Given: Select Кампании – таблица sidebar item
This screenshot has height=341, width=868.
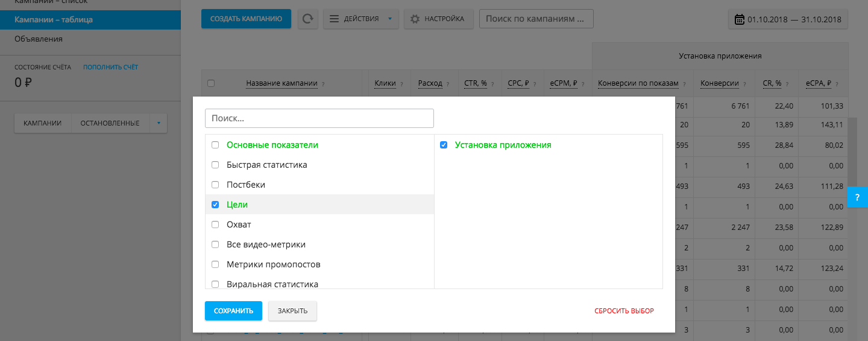Looking at the screenshot, I should pos(54,20).
